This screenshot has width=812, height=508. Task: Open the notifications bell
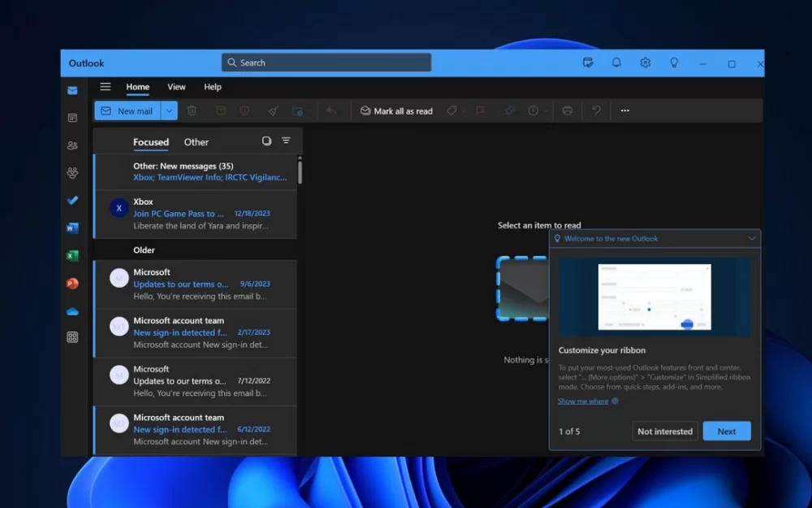pos(616,63)
